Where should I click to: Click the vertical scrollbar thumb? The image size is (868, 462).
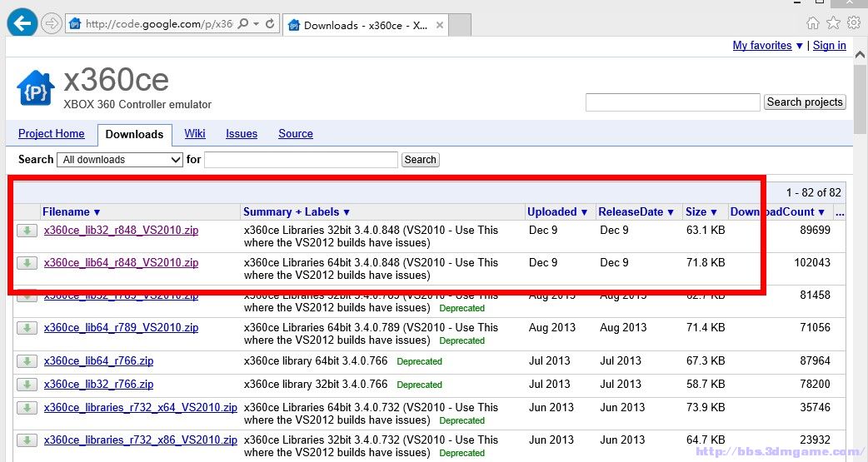[860, 98]
